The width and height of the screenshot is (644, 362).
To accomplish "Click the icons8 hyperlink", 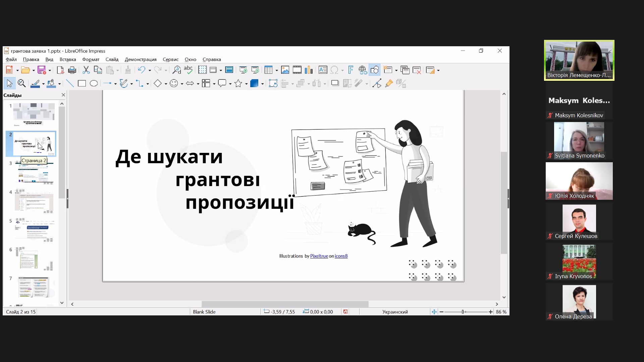I will pos(341,256).
